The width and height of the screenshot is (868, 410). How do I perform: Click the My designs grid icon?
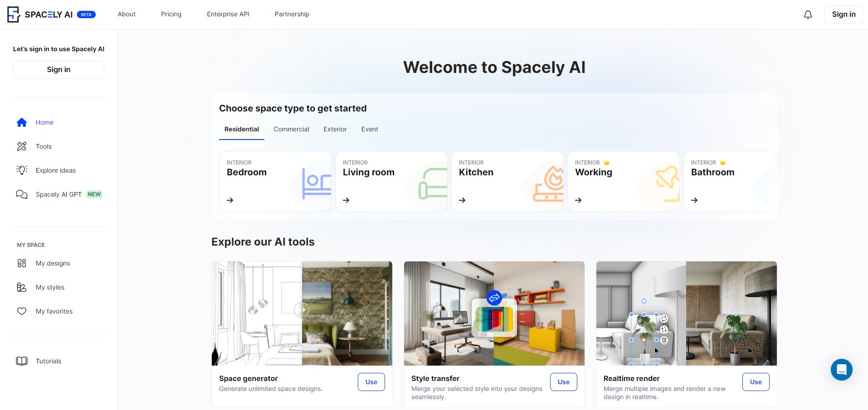pyautogui.click(x=22, y=263)
